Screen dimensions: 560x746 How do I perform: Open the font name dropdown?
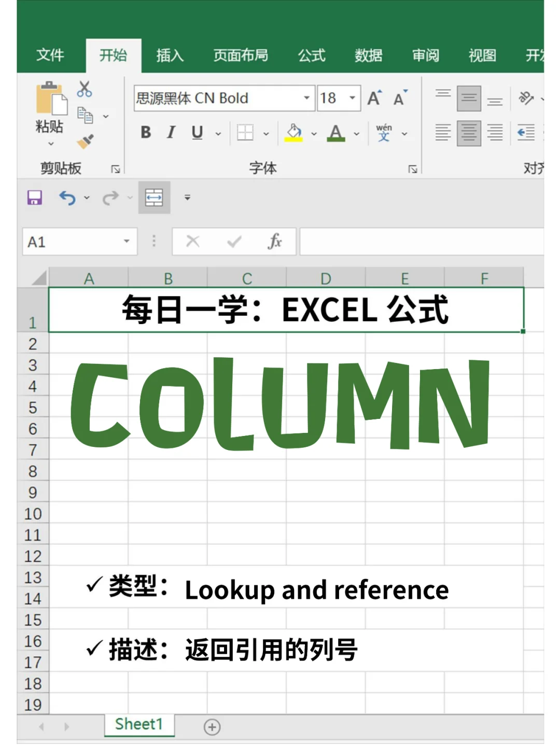point(306,98)
